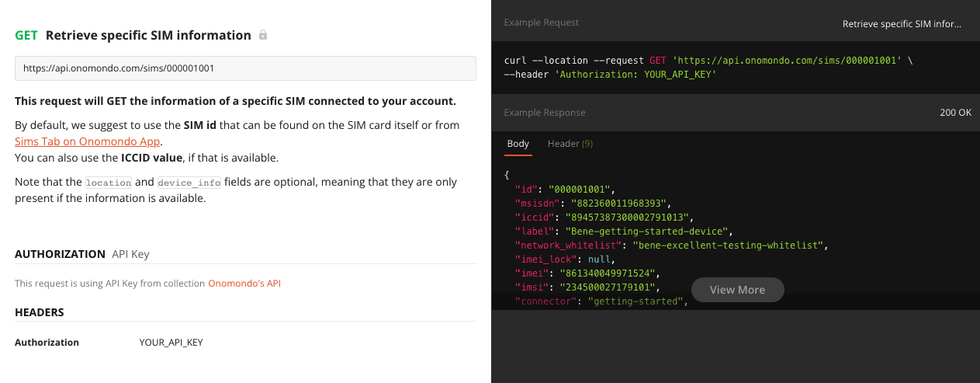Open the example request selector dropdown
This screenshot has height=383, width=980.
[902, 23]
